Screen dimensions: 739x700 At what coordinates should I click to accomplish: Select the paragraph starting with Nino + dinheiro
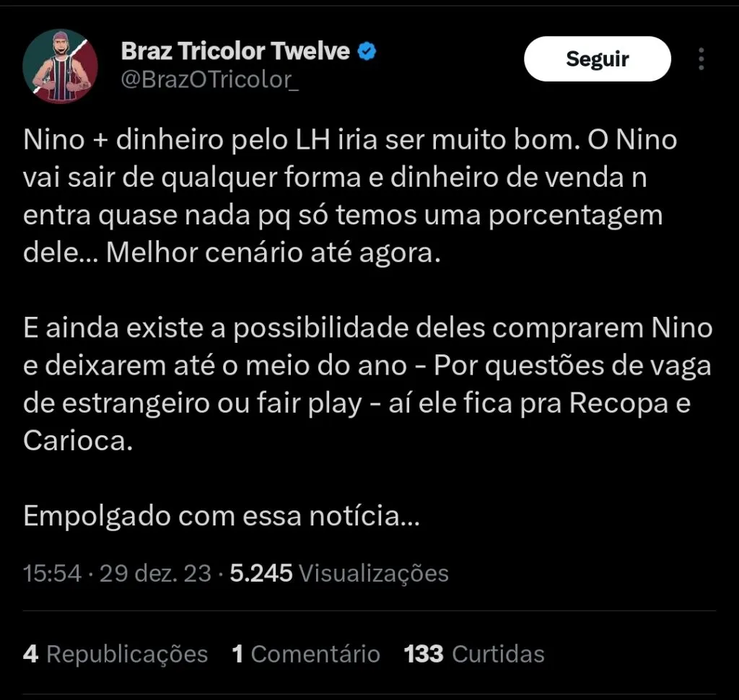tap(350, 196)
